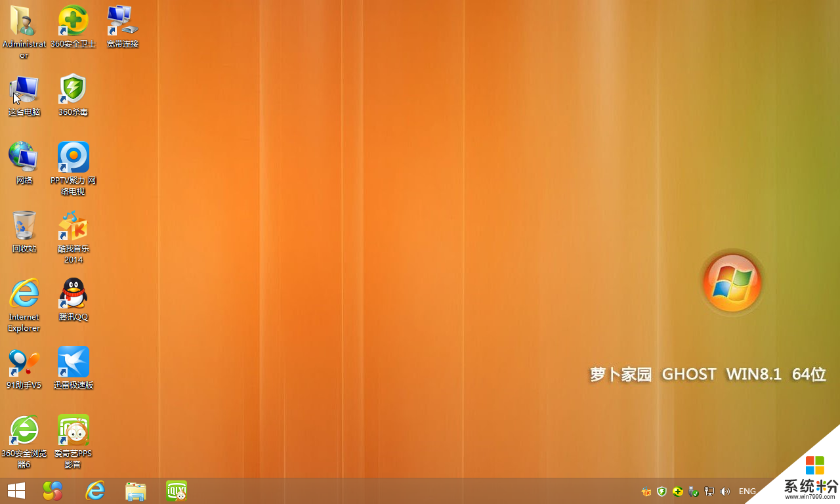The image size is (840, 504).
Task: Select Internet Explorer desktop icon
Action: [x=24, y=295]
